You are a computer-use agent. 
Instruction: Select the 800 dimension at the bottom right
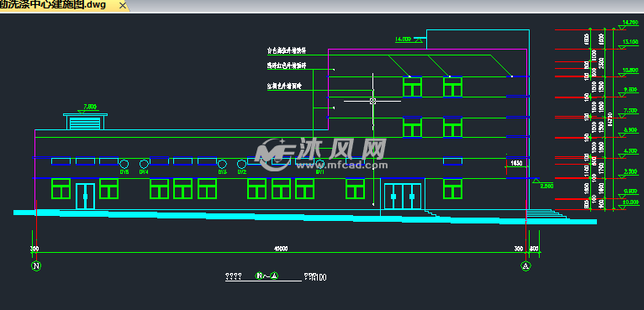534,249
